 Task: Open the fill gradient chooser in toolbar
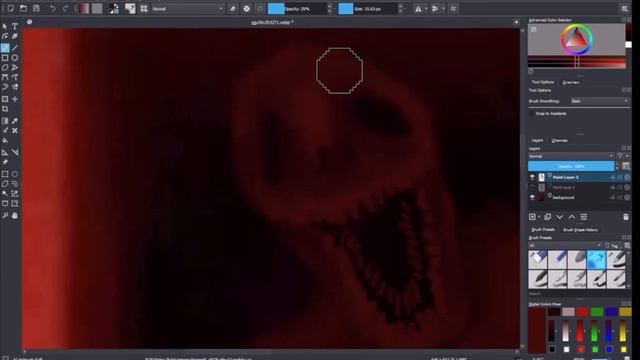click(83, 9)
